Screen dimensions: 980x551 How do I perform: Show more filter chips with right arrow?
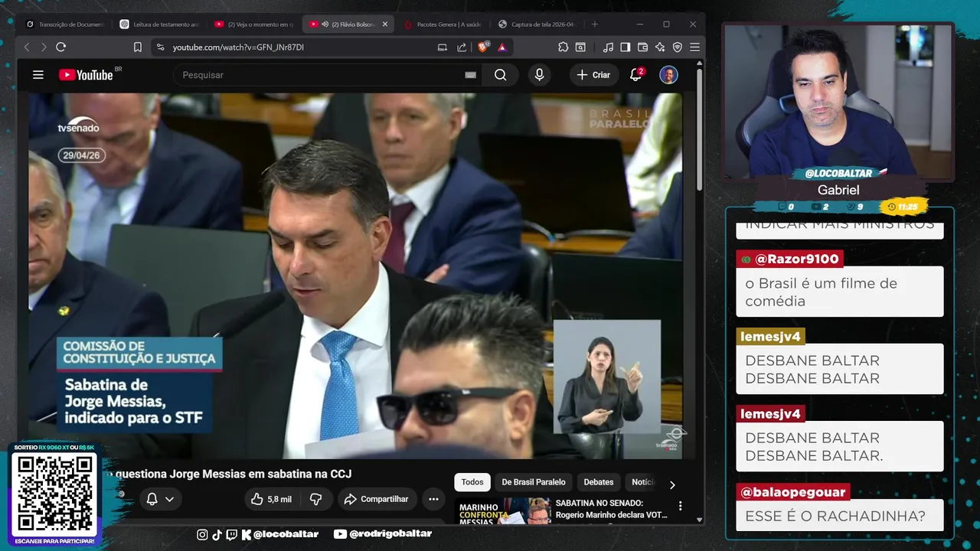672,485
